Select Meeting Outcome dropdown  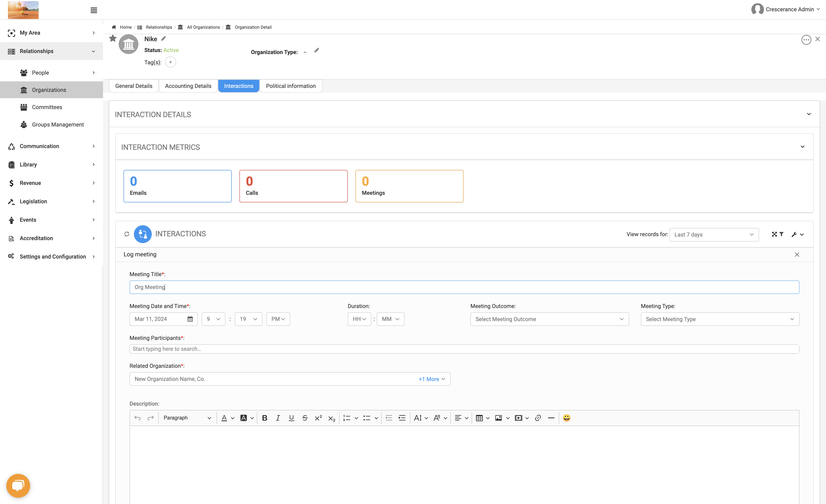tap(549, 319)
